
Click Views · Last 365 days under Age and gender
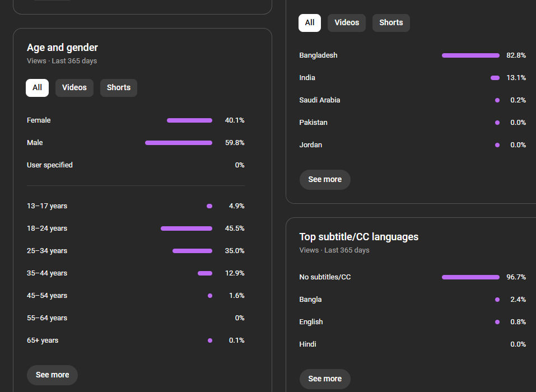click(x=62, y=61)
